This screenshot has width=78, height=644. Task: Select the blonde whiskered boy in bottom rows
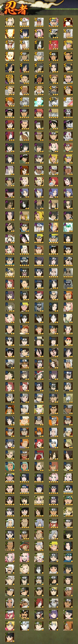[10, 626]
